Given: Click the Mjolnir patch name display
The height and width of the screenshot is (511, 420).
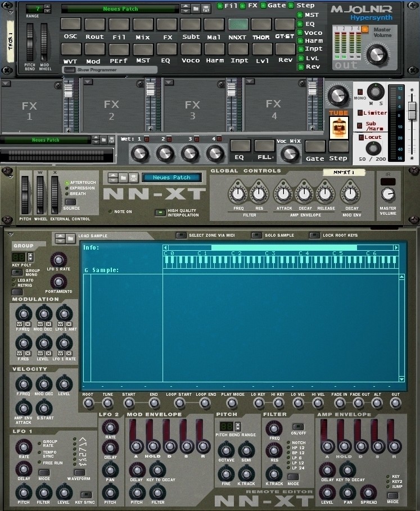Looking at the screenshot, I should coord(120,9).
